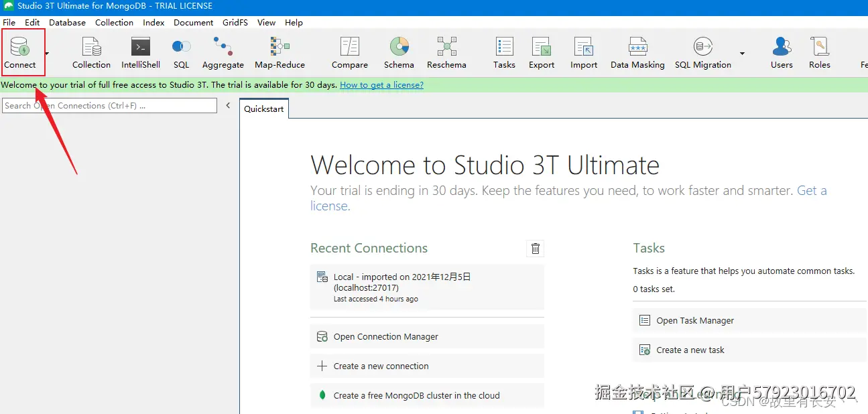Open the File menu
Viewport: 868px width, 414px height.
pos(9,22)
